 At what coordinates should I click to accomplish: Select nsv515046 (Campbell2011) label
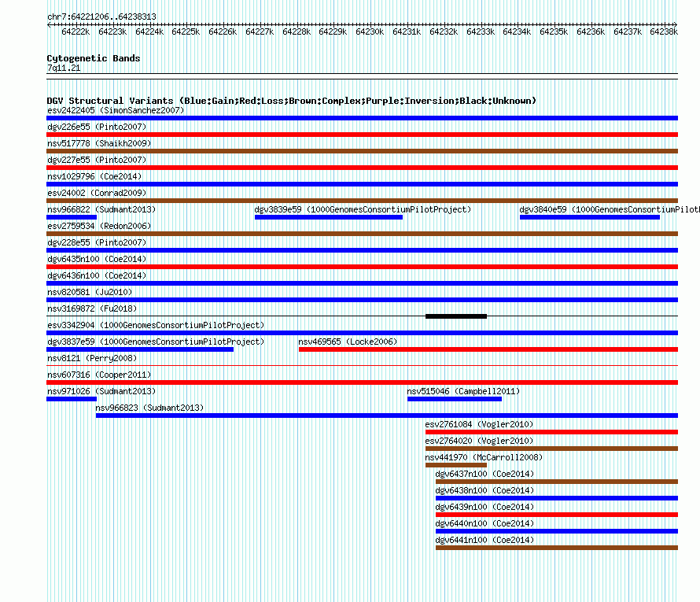(463, 391)
